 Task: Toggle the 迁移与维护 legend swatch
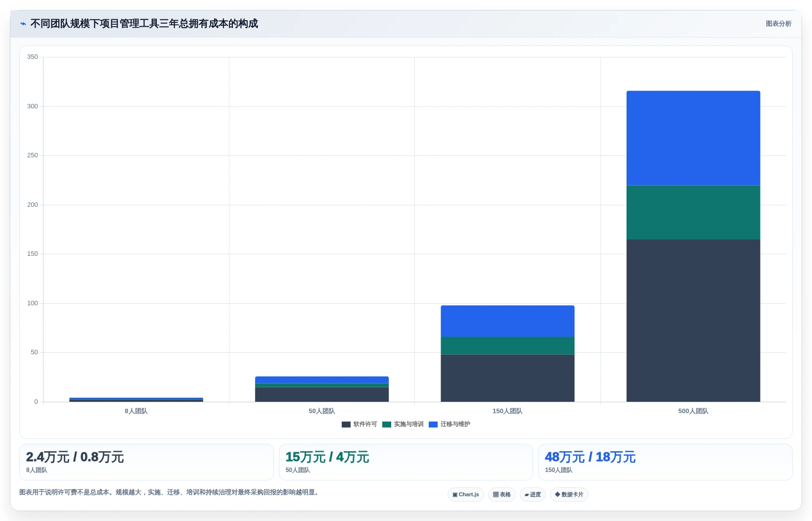click(433, 425)
